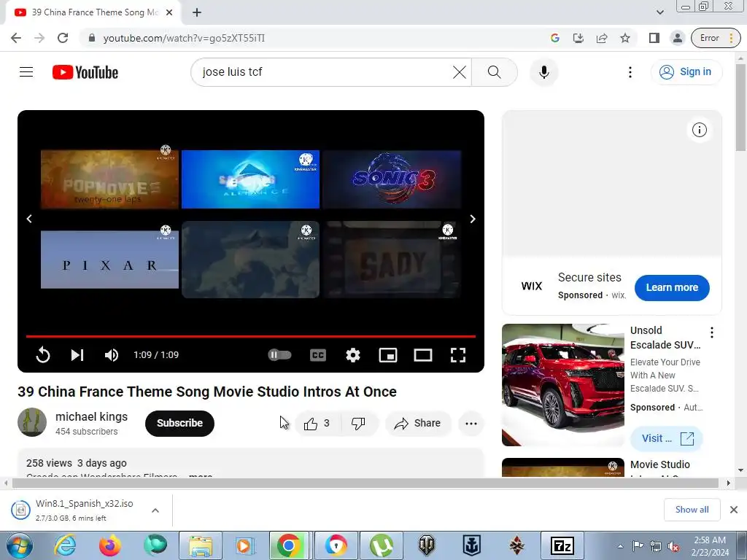The image size is (747, 560).
Task: Open michael kings channel avatar
Action: pyautogui.click(x=32, y=422)
